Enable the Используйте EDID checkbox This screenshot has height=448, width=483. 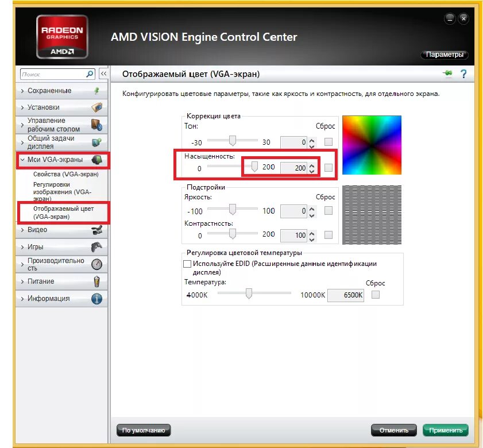[x=187, y=264]
